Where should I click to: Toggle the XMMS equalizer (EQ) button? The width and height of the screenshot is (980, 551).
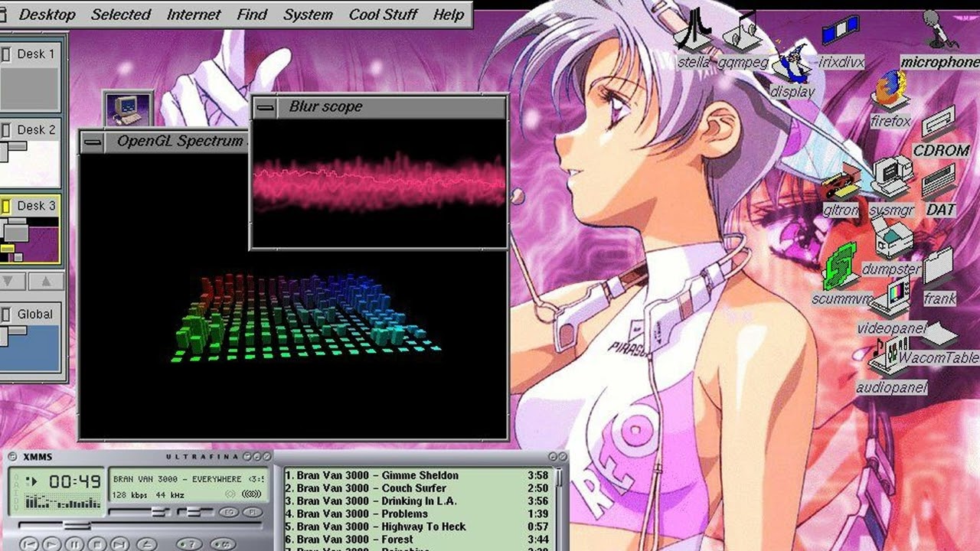coord(228,511)
